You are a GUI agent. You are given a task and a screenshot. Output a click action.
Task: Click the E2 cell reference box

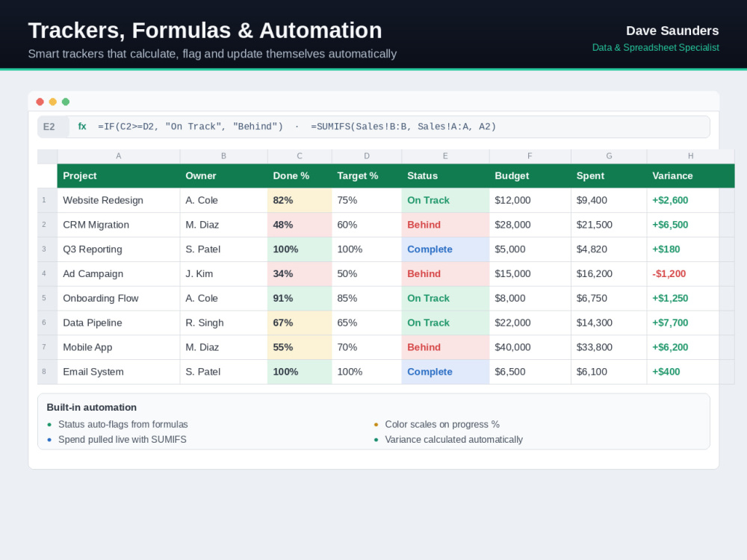tap(53, 127)
